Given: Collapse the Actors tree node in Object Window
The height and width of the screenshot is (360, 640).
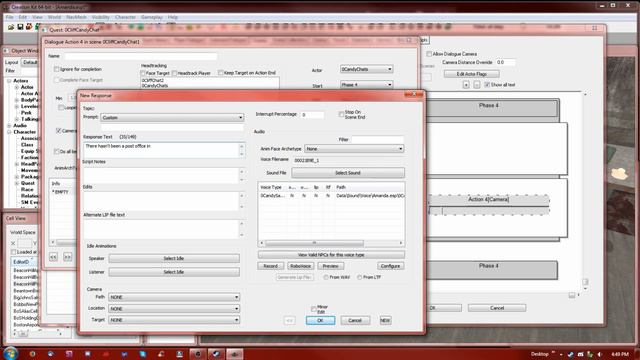Looking at the screenshot, I should point(9,81).
